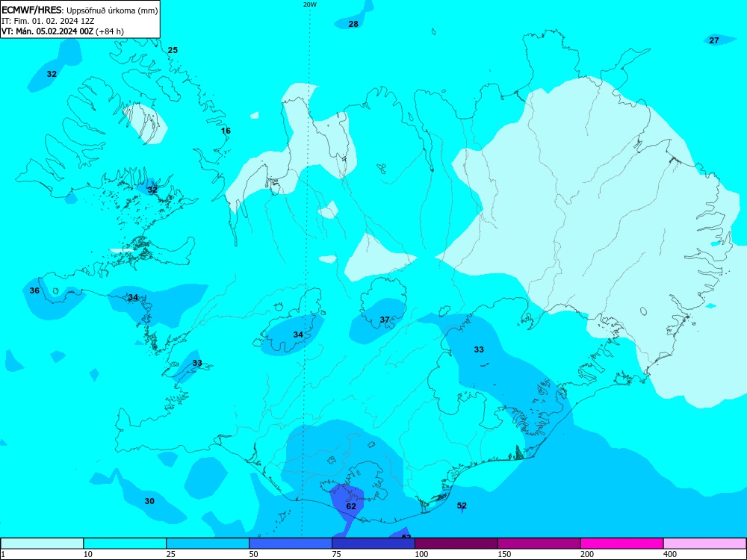This screenshot has width=747, height=560.
Task: Choose the hot pink 200–400 mm legend swatch
Action: [622, 544]
